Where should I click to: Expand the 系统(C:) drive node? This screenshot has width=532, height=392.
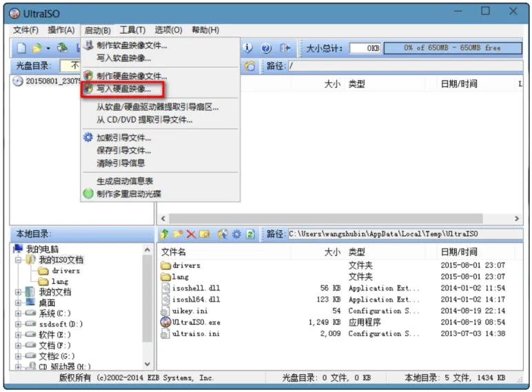(19, 313)
